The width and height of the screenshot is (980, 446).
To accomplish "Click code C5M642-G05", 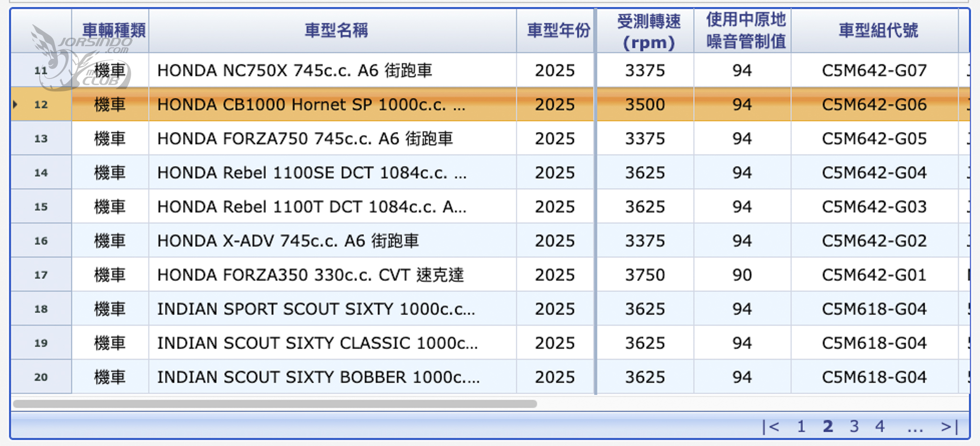I will coord(874,138).
